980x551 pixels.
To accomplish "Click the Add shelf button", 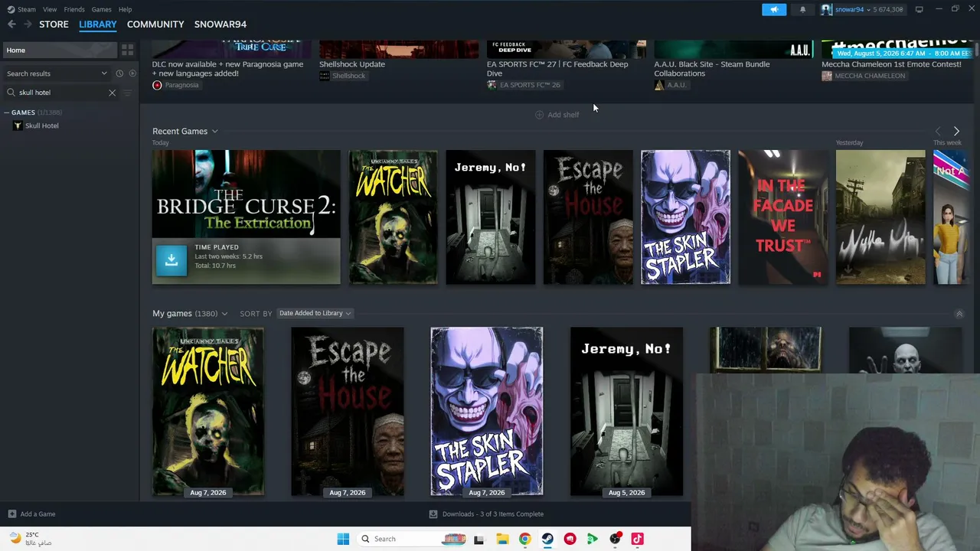I will pos(557,115).
